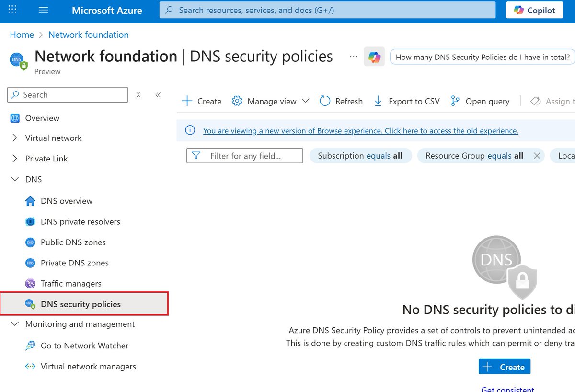This screenshot has width=575, height=392.
Task: Collapse the left sidebar with the double chevron
Action: (x=158, y=95)
